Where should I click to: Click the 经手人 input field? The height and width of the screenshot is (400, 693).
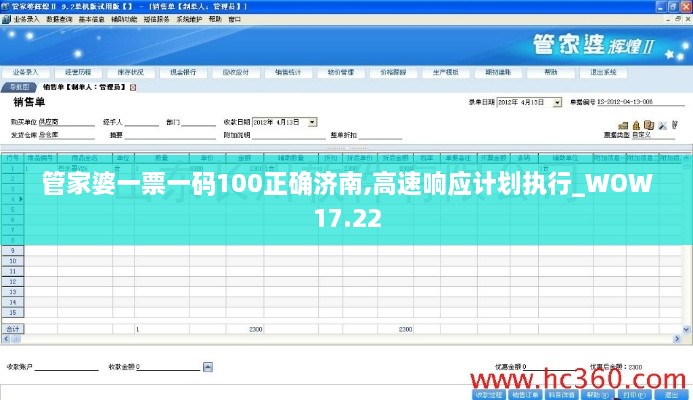[x=141, y=122]
